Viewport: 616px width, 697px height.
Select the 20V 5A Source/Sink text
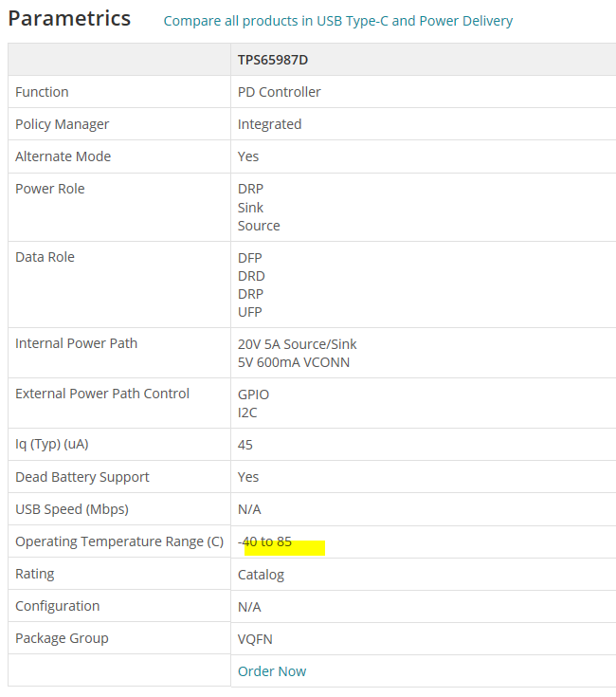[x=298, y=344]
